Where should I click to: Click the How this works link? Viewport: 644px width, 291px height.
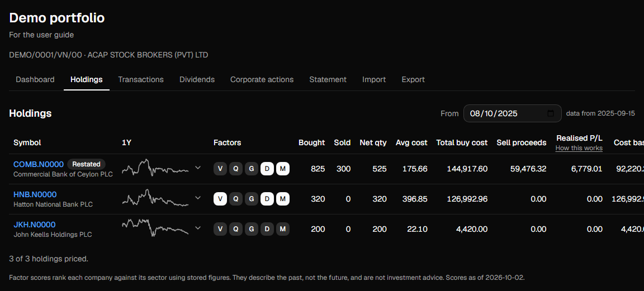coord(579,148)
